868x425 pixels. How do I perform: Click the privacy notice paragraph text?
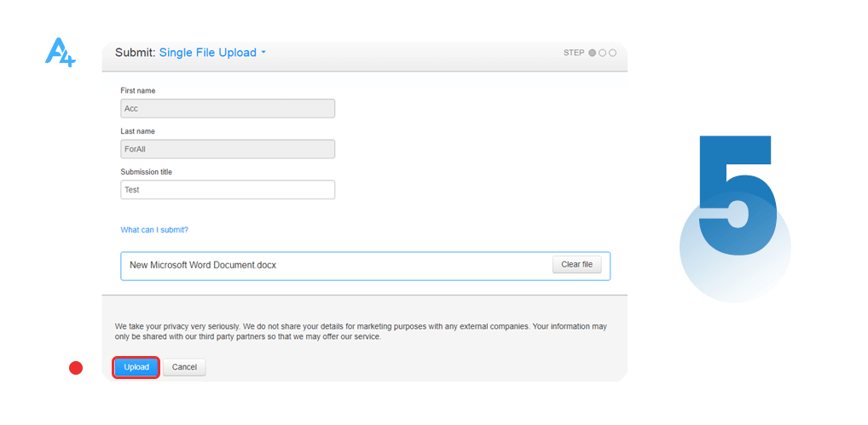[x=361, y=331]
